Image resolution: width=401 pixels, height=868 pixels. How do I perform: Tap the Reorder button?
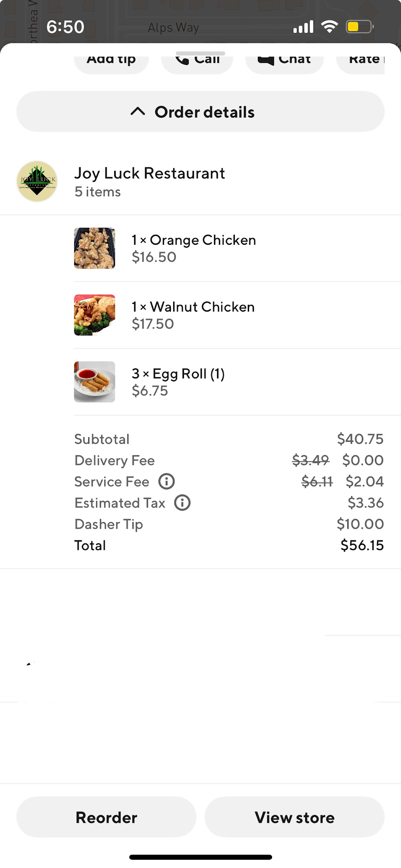coord(106,817)
